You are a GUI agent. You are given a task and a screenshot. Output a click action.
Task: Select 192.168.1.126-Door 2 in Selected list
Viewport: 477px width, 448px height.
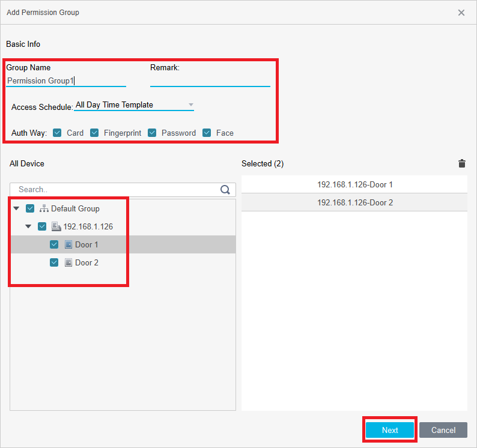click(x=354, y=203)
